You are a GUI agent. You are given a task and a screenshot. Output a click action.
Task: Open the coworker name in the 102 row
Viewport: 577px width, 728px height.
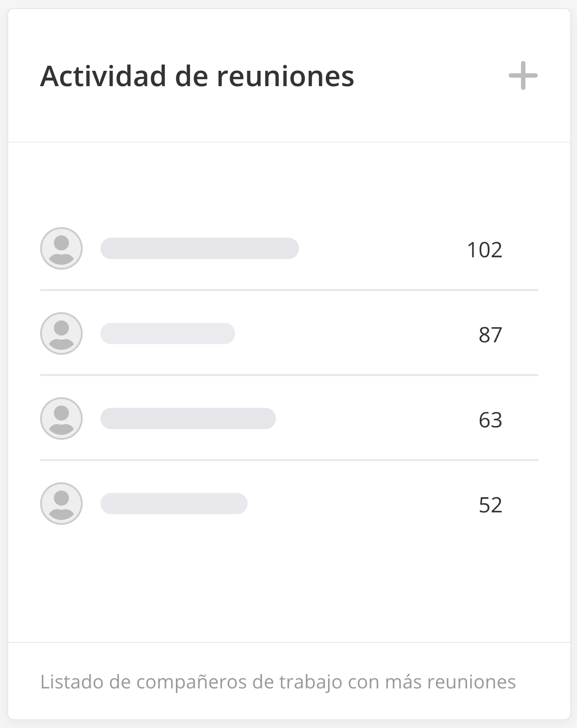click(200, 248)
